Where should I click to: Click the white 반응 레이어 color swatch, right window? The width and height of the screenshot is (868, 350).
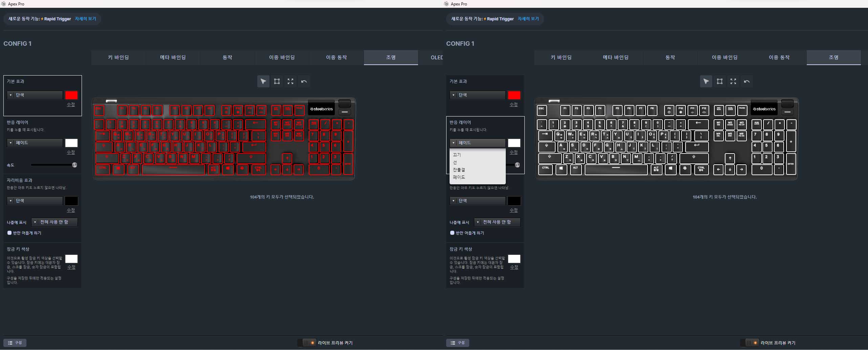click(x=514, y=143)
